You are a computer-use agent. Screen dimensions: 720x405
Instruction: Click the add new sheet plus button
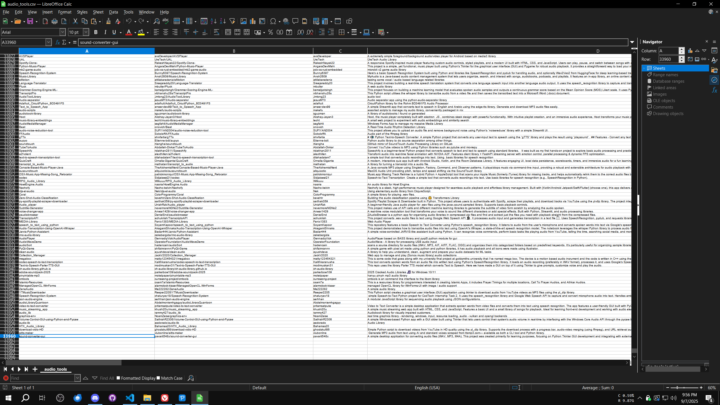[x=34, y=369]
